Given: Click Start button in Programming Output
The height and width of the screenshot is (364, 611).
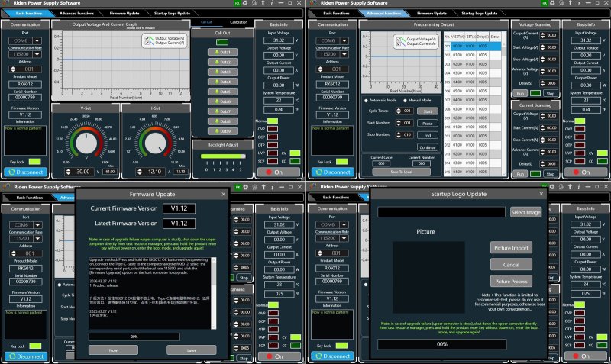Looking at the screenshot, I should pyautogui.click(x=428, y=111).
